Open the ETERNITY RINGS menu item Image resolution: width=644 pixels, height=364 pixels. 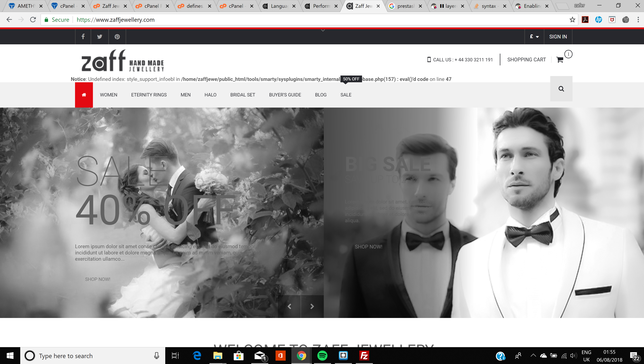(149, 95)
